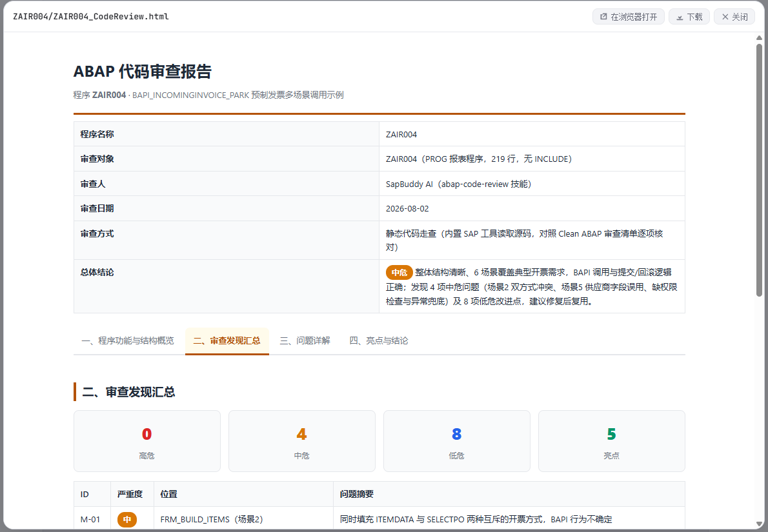Screen dimensions: 768x532
Task: Click the 高危 count card showing 0
Action: click(x=147, y=441)
